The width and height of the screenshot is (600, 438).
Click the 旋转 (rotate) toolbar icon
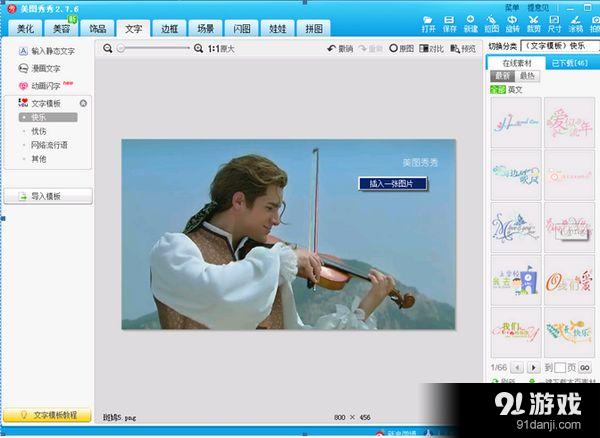coord(512,24)
